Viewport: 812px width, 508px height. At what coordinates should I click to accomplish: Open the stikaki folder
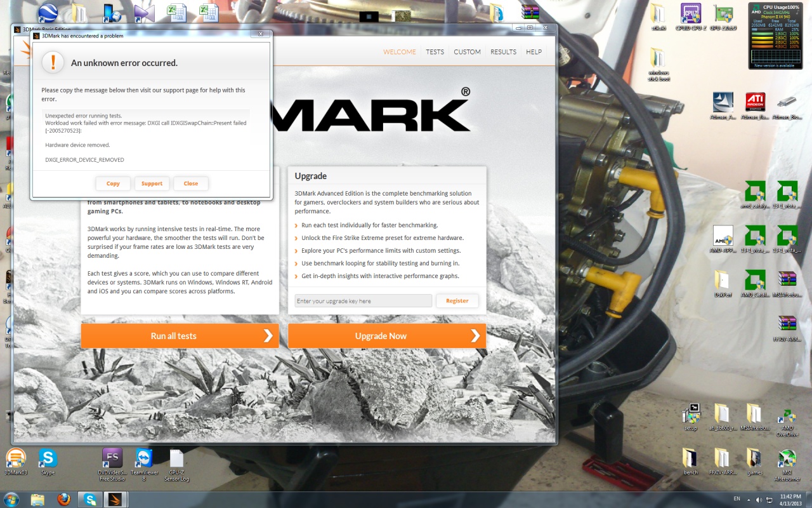[x=658, y=17]
